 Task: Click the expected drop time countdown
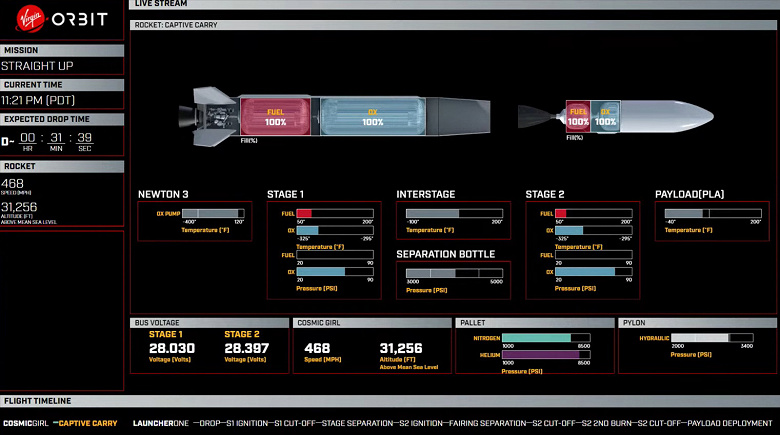56,141
